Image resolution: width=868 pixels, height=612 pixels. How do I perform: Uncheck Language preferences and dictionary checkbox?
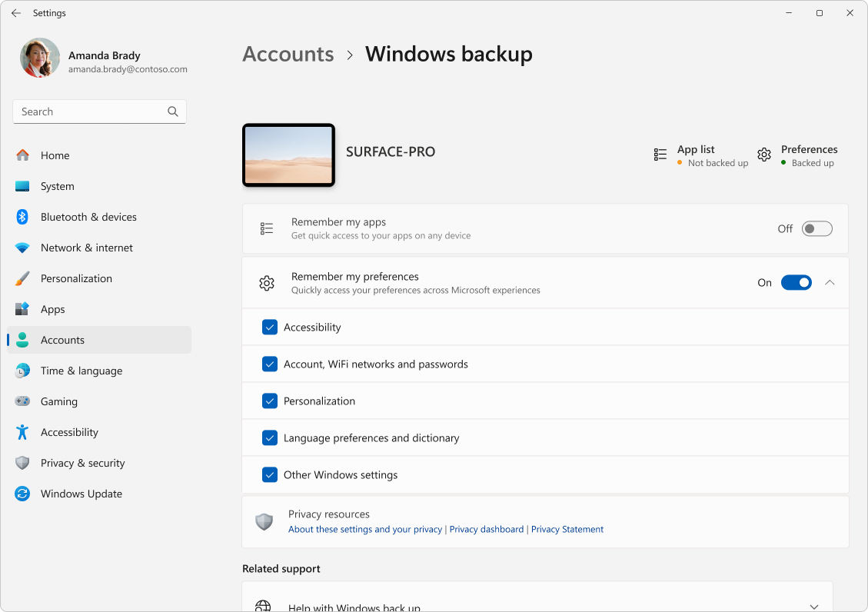click(x=270, y=438)
